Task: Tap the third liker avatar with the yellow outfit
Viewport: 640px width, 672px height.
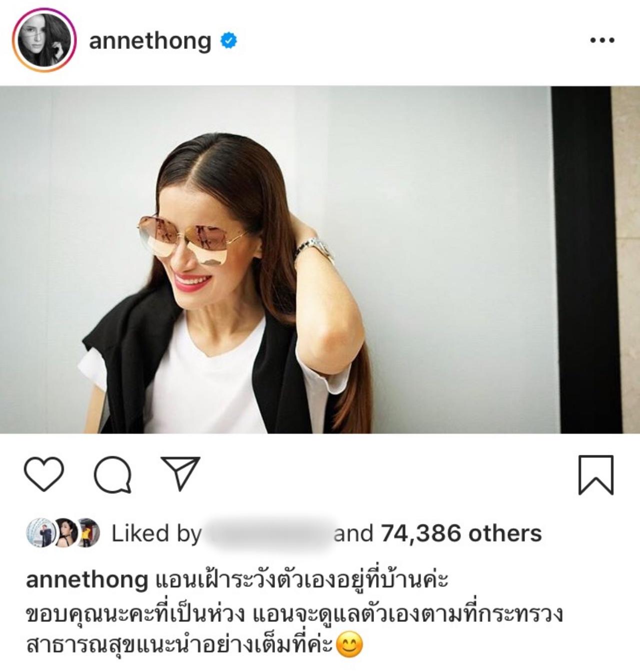Action: (x=87, y=533)
